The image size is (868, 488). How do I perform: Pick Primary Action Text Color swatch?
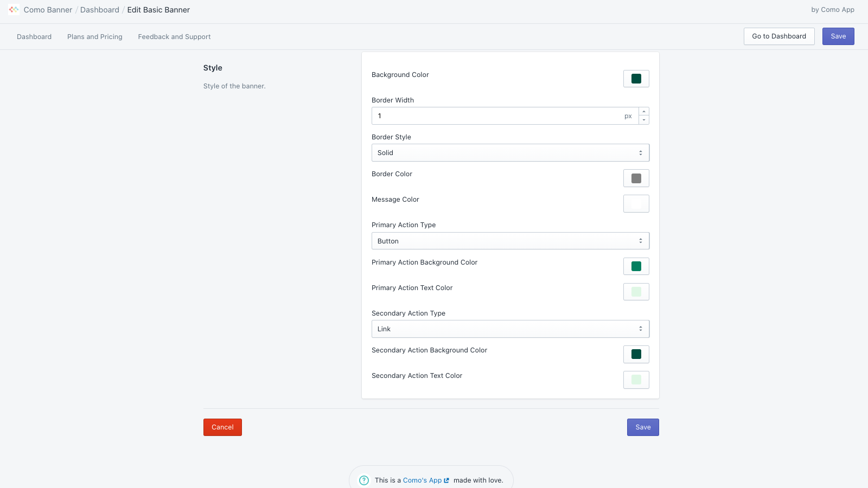(636, 292)
